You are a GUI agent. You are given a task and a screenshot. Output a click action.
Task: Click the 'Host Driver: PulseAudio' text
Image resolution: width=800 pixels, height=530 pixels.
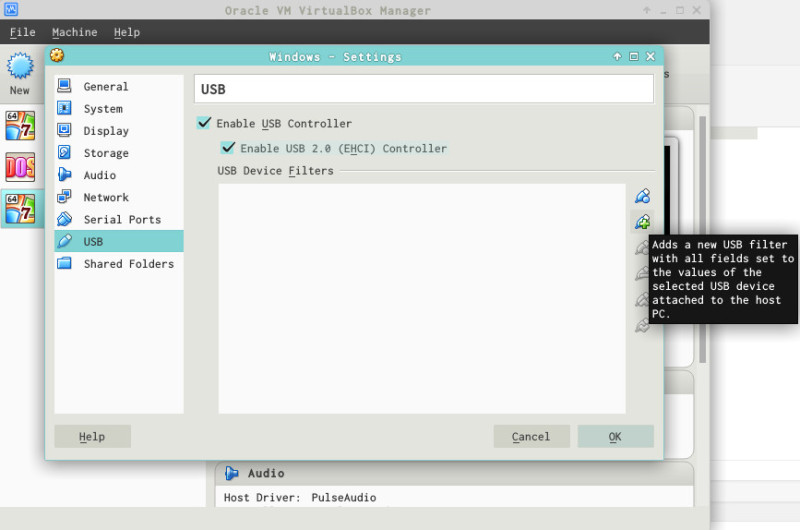(x=300, y=497)
